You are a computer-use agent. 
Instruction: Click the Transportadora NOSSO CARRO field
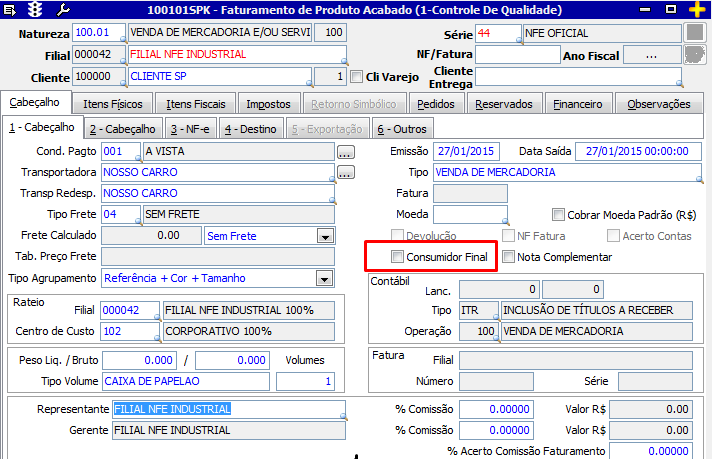tap(218, 173)
